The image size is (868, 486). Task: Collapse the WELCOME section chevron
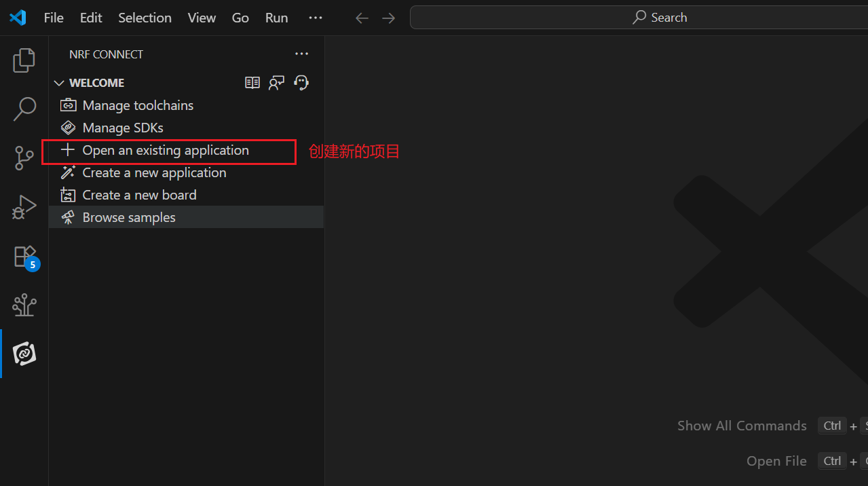[x=59, y=83]
